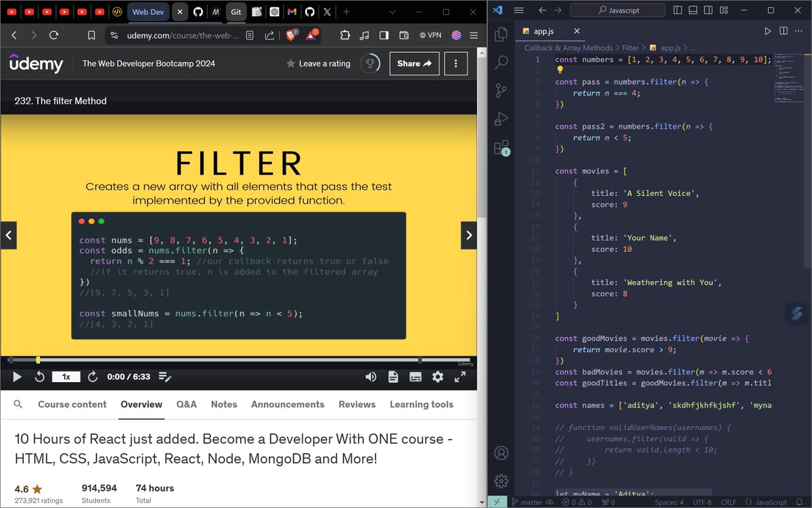812x508 pixels.
Task: Change file encoding UTF-8 in status bar
Action: tap(702, 503)
